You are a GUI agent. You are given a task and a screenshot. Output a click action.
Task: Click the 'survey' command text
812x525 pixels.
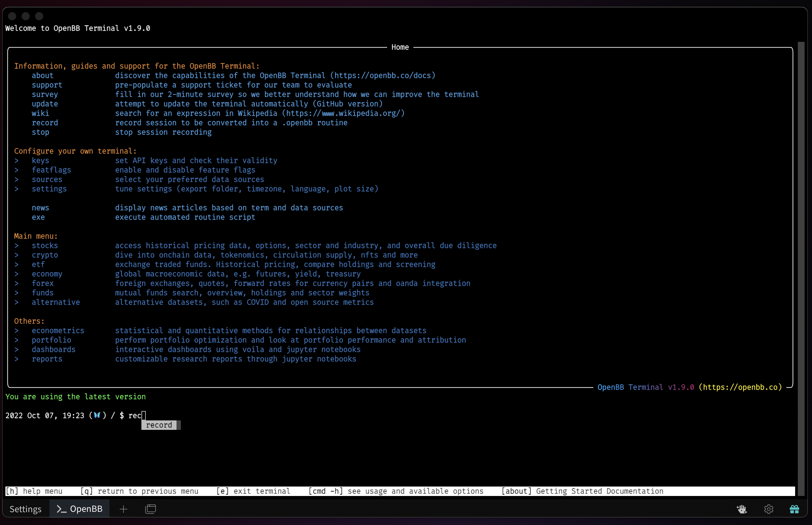pos(45,94)
